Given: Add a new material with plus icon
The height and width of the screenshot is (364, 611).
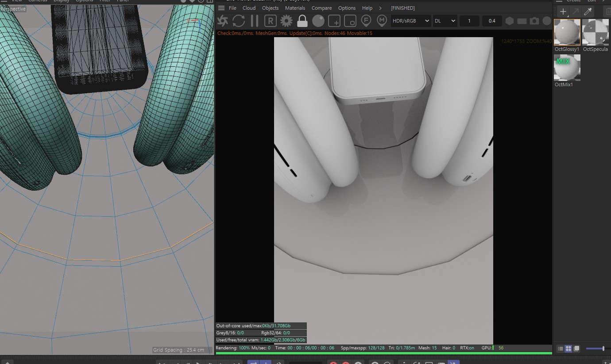Looking at the screenshot, I should [x=563, y=11].
